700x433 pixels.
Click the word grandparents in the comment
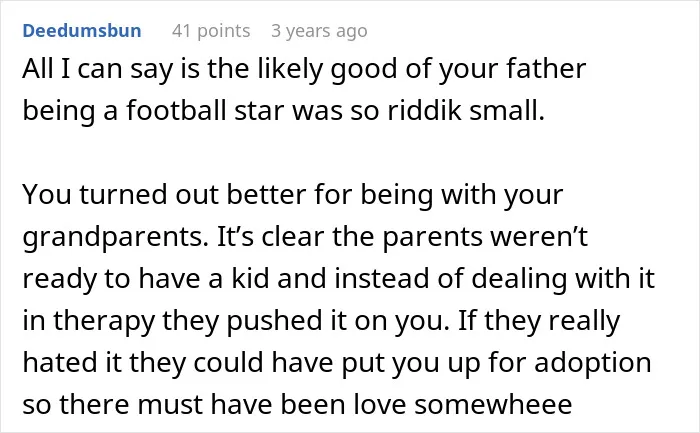click(x=116, y=237)
